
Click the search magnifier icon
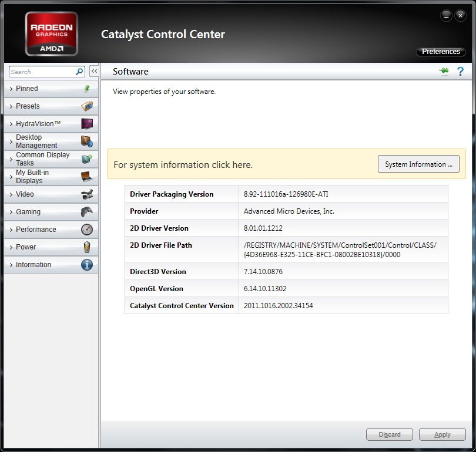point(79,72)
